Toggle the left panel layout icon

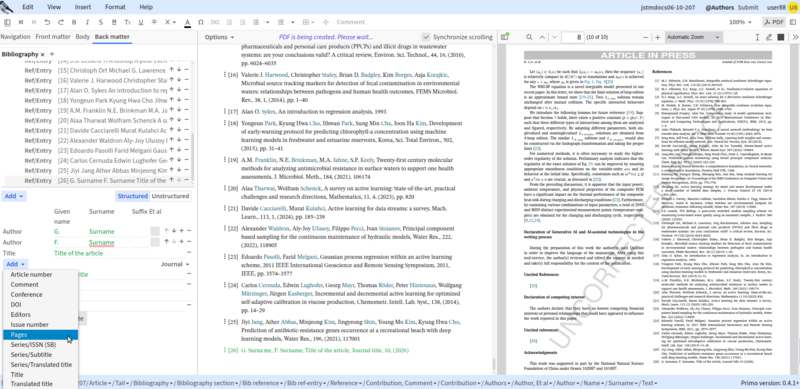7,22
